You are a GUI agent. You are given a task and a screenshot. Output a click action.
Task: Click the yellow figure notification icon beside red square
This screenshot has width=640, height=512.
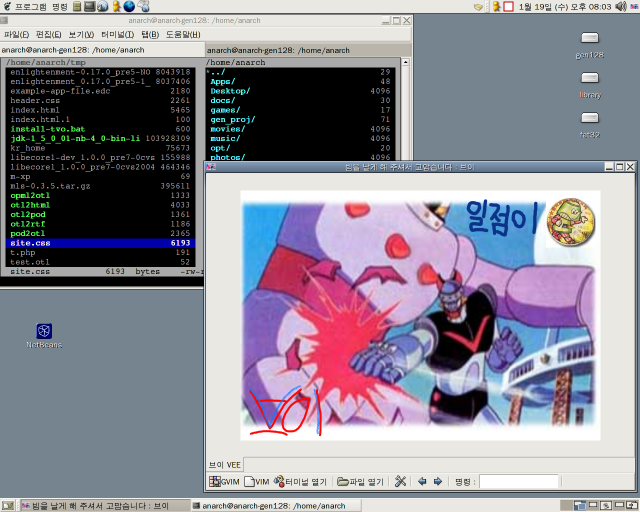coord(496,7)
